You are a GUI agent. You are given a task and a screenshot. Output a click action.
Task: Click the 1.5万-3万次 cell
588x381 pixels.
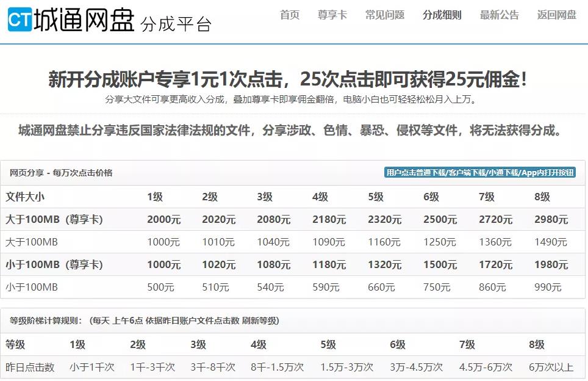coord(347,367)
